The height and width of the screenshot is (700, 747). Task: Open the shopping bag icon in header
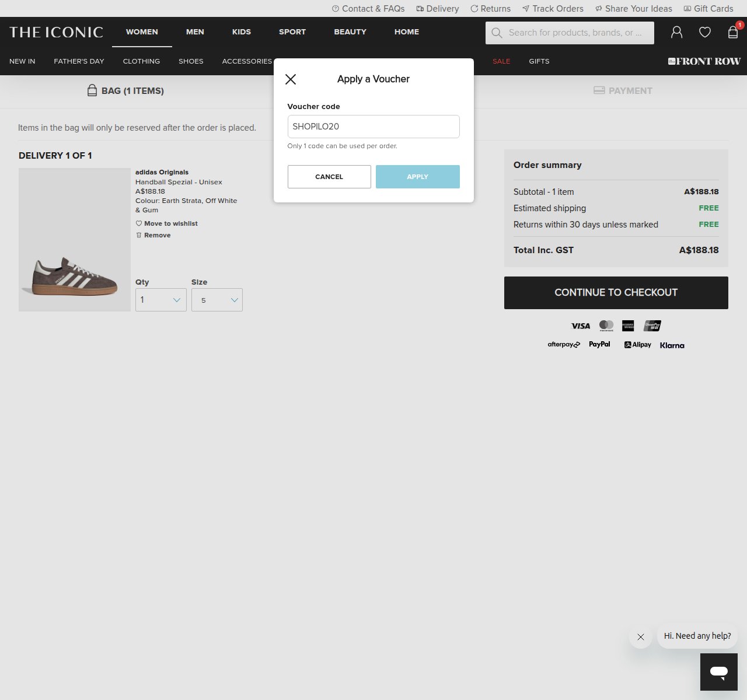(733, 33)
